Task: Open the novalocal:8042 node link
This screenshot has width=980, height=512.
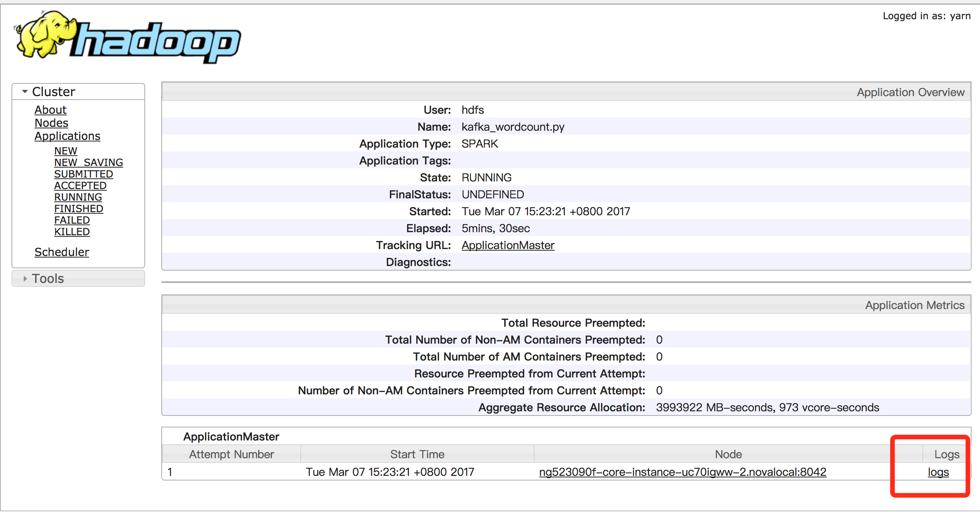Action: click(x=683, y=472)
